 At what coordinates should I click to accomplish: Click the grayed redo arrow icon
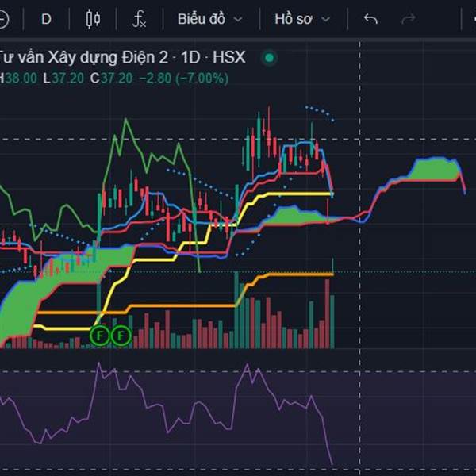click(x=409, y=19)
